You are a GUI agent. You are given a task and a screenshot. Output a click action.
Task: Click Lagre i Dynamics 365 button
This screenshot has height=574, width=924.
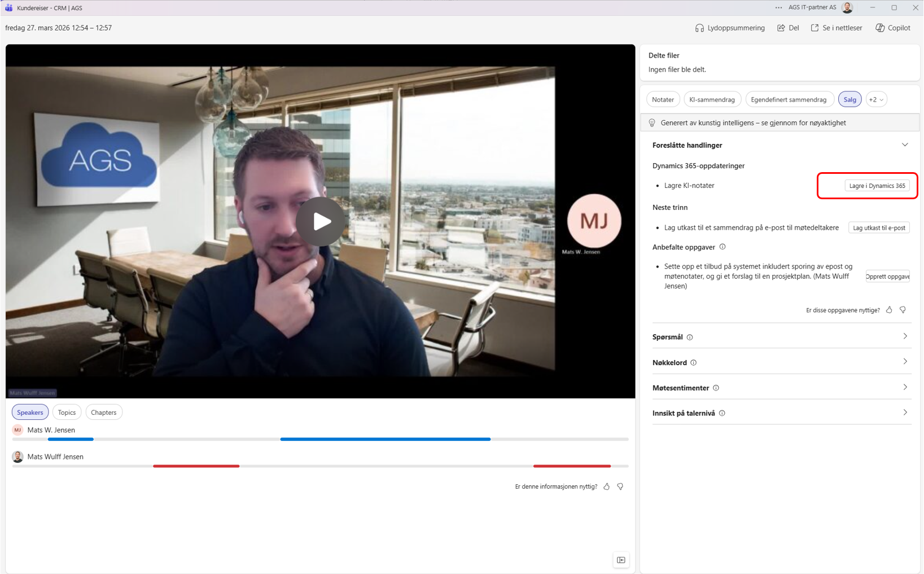coord(877,186)
